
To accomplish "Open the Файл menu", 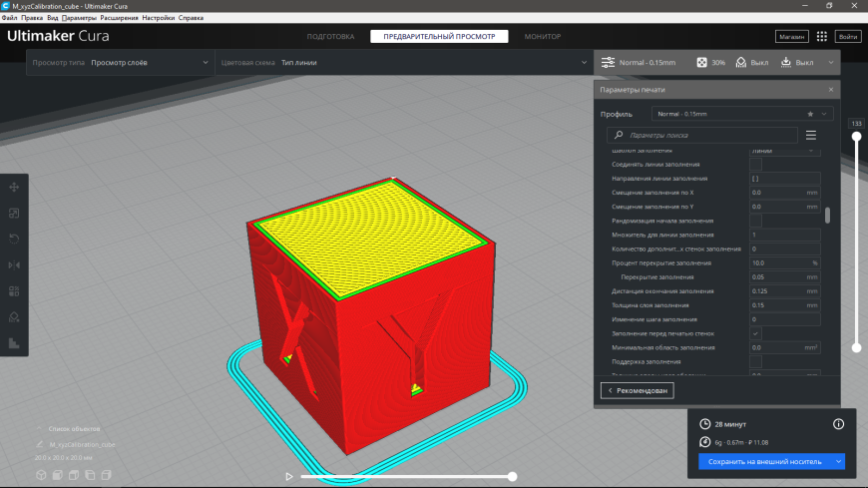I will pyautogui.click(x=9, y=18).
